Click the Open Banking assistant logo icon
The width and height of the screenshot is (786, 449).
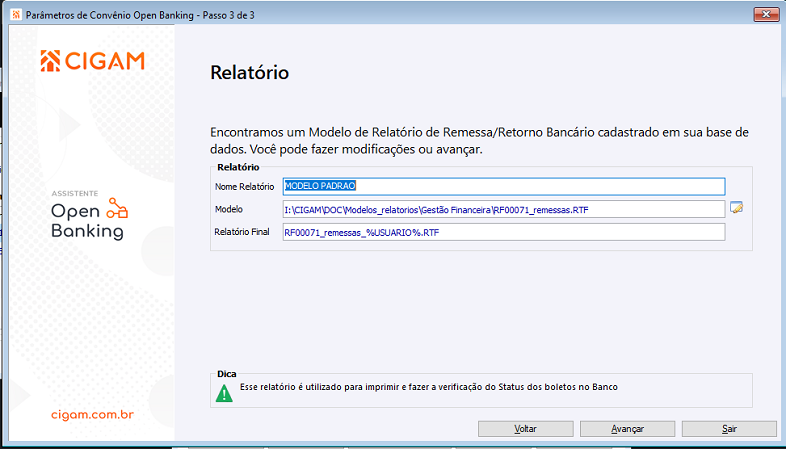tap(118, 208)
